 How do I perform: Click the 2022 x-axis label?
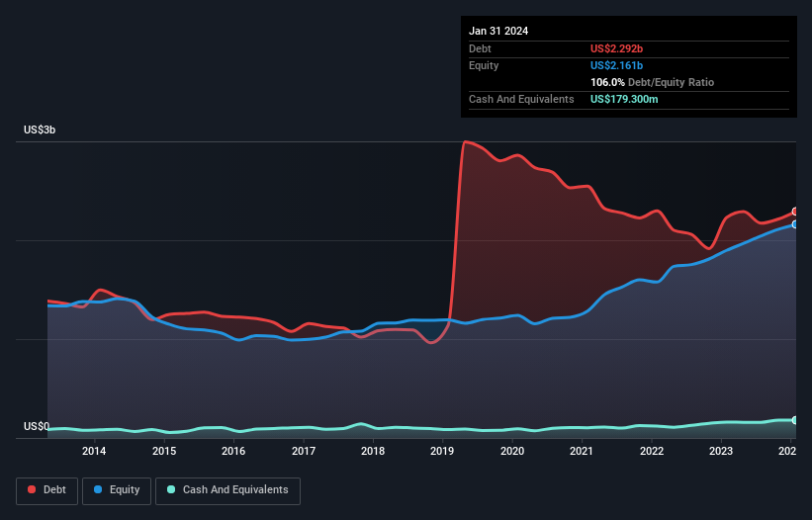[x=652, y=451]
